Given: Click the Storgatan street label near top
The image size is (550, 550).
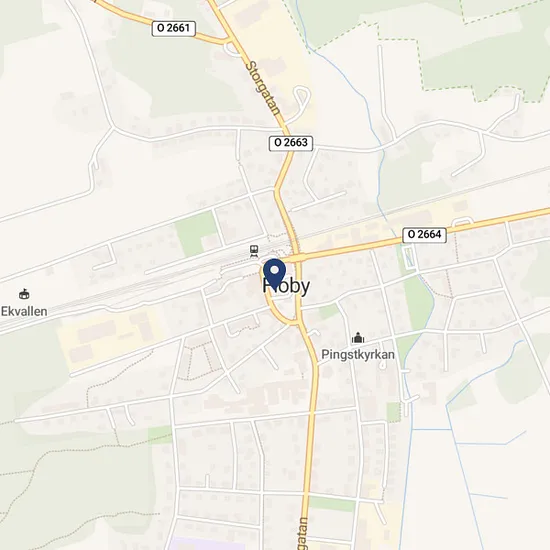Looking at the screenshot, I should 263,88.
